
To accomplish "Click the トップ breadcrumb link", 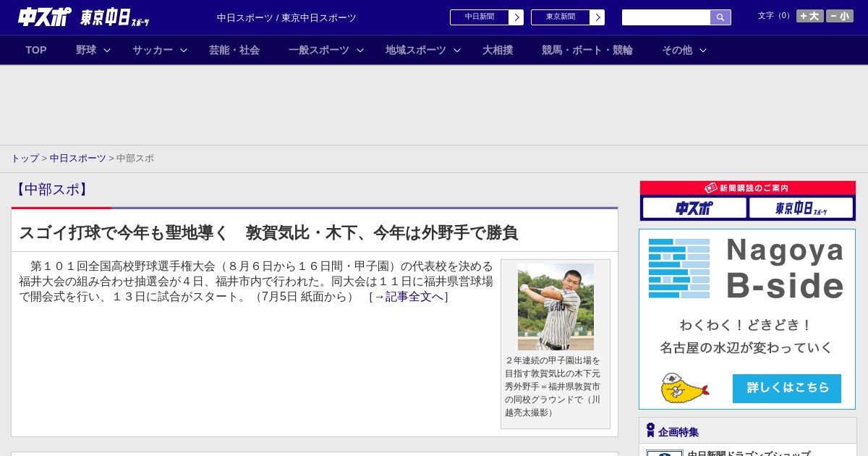I will pyautogui.click(x=25, y=158).
